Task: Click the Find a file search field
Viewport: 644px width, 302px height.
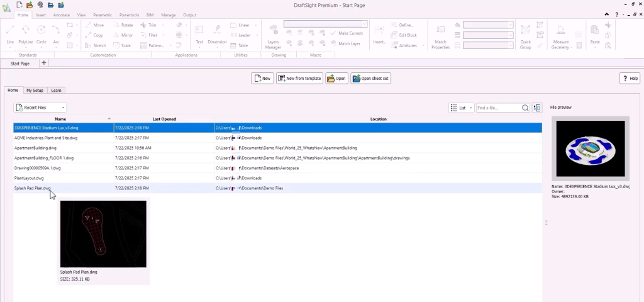Action: (499, 108)
